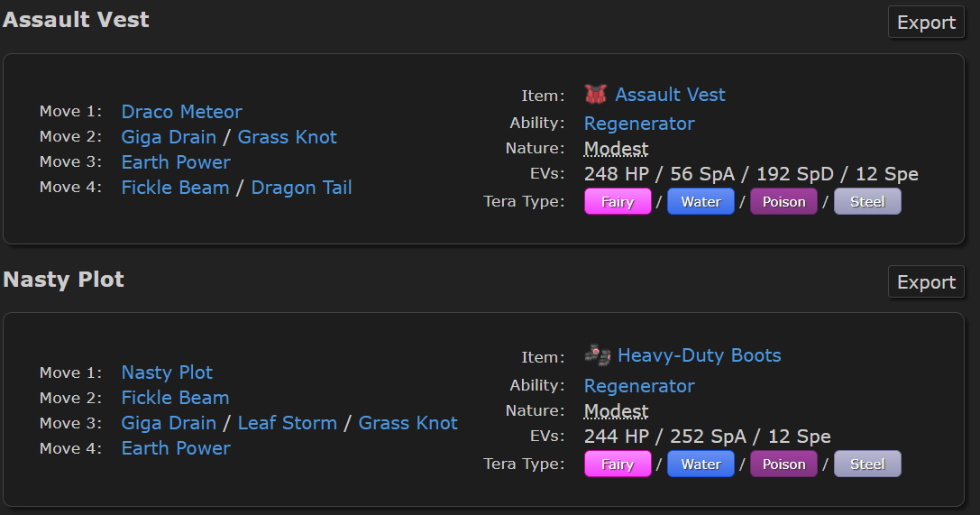Select Fairy Tera Type in Nasty Plot set

click(x=618, y=464)
